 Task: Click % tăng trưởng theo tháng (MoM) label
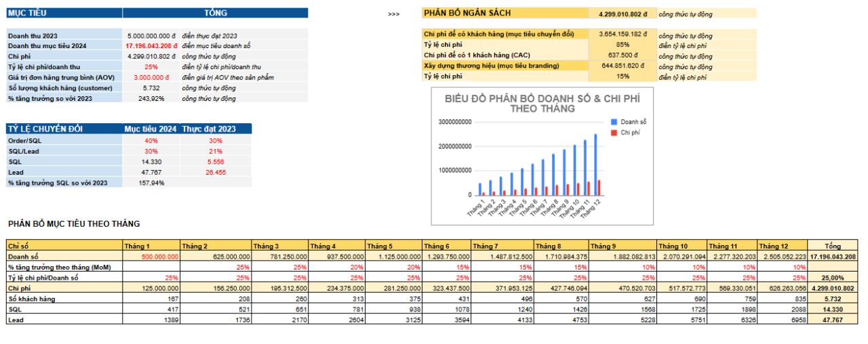64,267
